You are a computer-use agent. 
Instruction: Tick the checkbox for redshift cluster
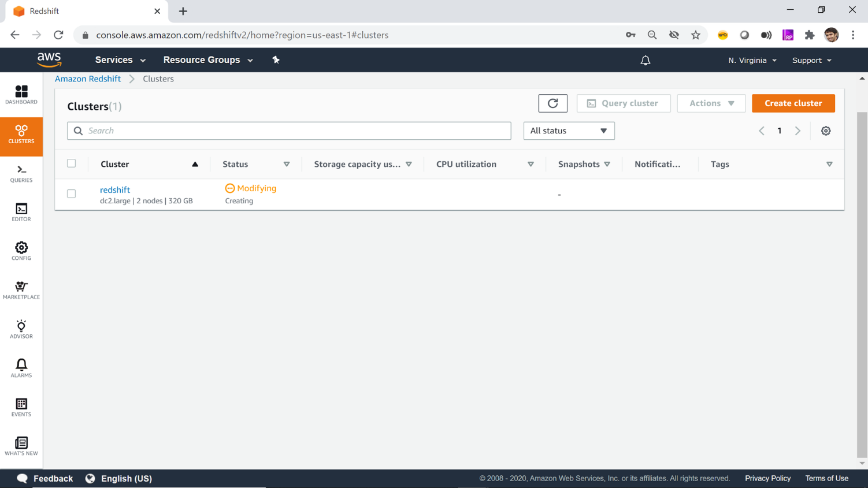(x=72, y=194)
